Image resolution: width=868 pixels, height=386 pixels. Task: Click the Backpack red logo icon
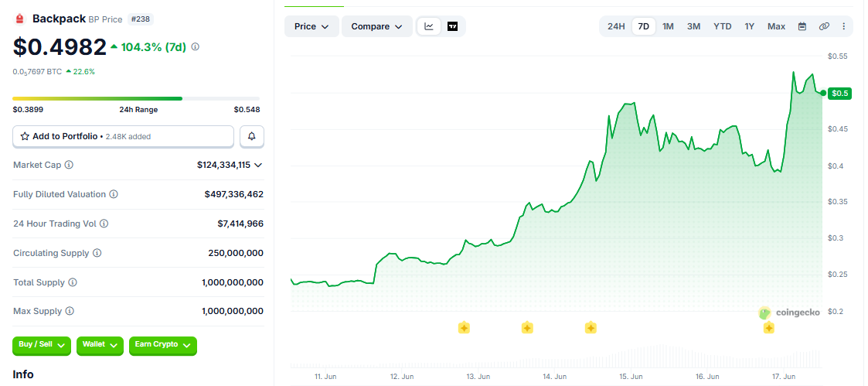click(20, 19)
